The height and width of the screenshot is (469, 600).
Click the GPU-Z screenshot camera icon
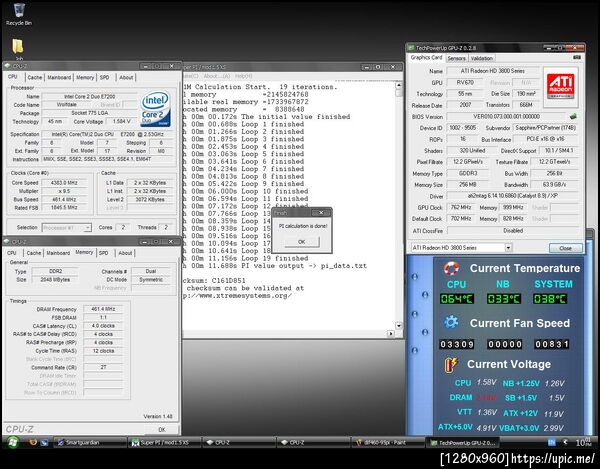point(577,58)
